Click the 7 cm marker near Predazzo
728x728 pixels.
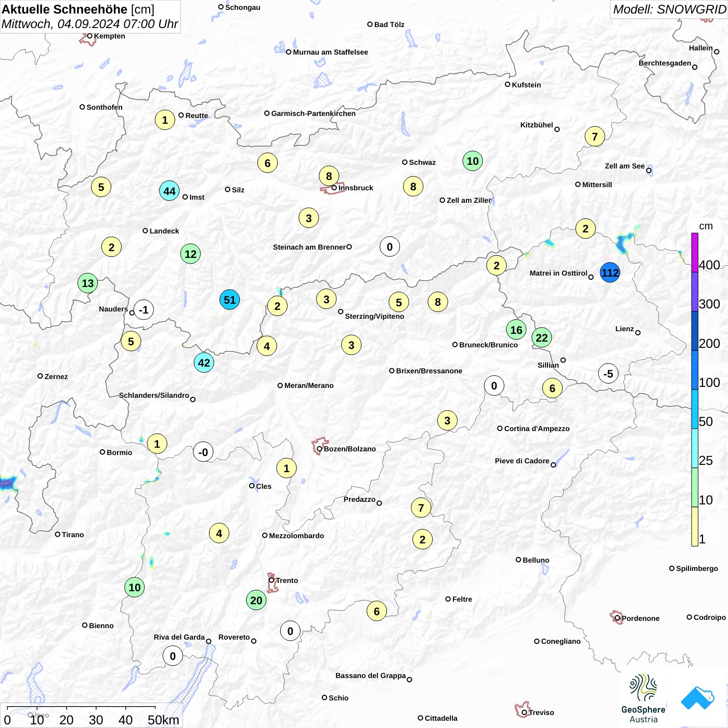click(x=421, y=508)
